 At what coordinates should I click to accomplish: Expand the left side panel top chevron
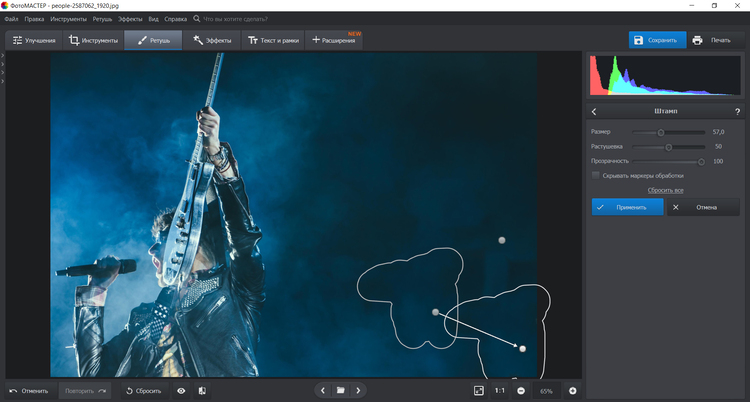pyautogui.click(x=3, y=58)
